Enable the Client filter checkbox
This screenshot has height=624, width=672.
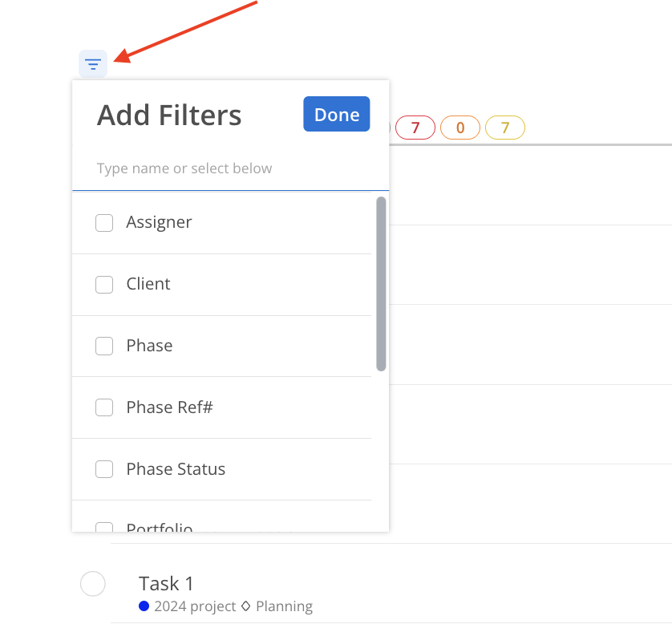pos(104,285)
